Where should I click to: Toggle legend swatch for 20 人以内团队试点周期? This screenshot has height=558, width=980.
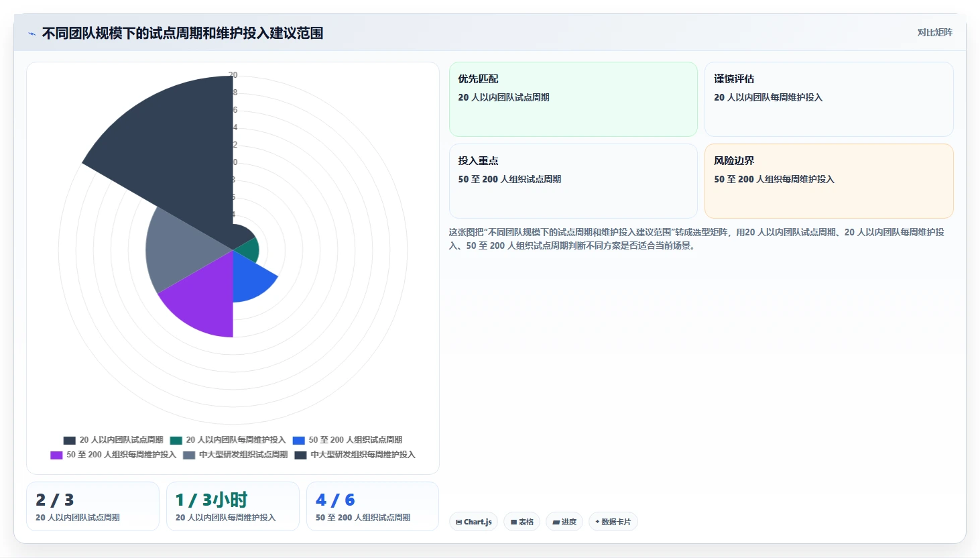[x=69, y=441]
